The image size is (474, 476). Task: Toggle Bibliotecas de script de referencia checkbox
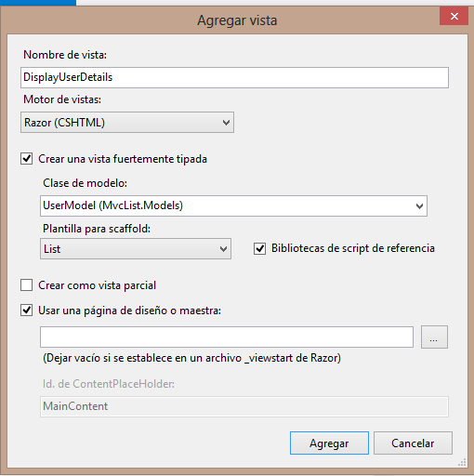click(259, 248)
